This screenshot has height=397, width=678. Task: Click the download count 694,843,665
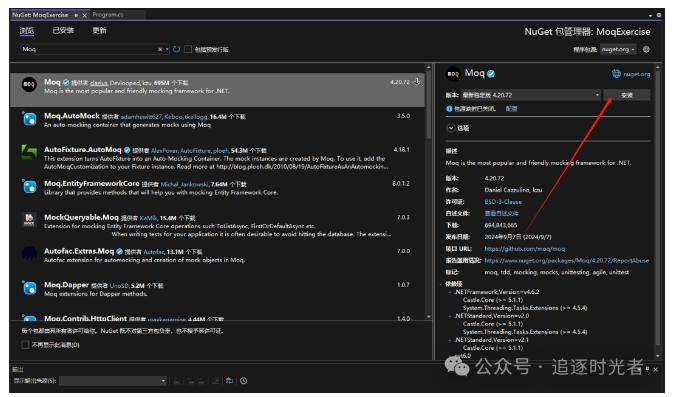(x=501, y=225)
